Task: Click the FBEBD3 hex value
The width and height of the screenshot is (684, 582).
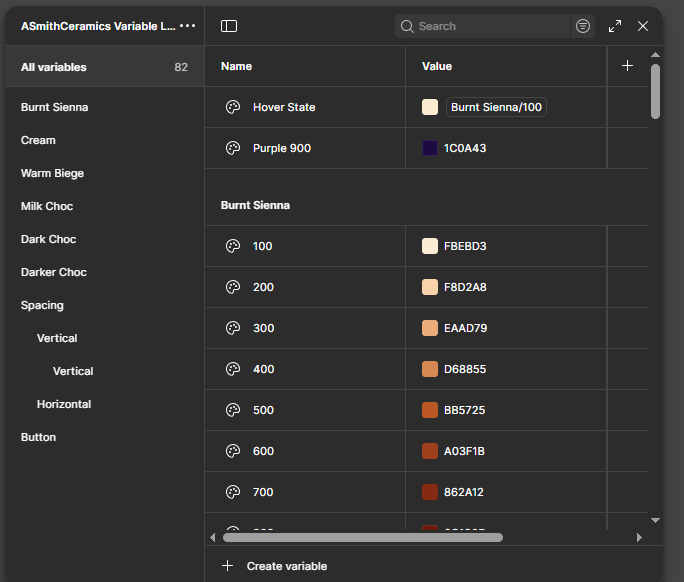Action: [x=465, y=246]
